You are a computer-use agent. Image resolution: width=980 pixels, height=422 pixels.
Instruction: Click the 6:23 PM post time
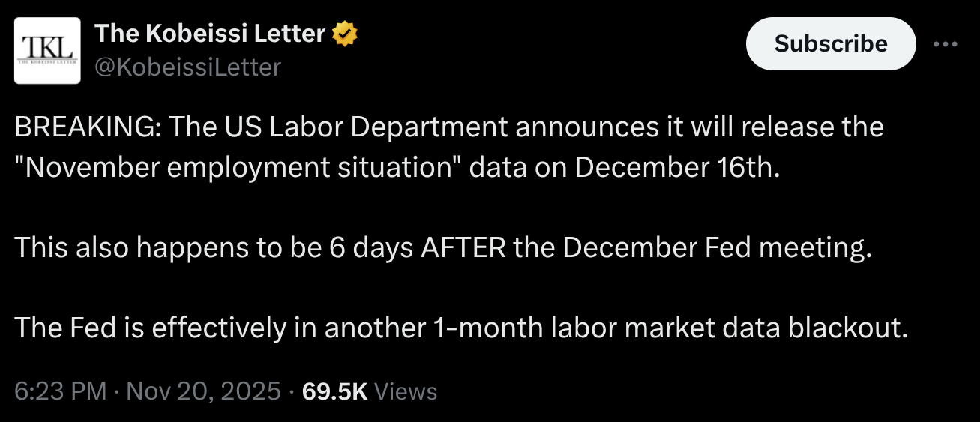(x=60, y=391)
